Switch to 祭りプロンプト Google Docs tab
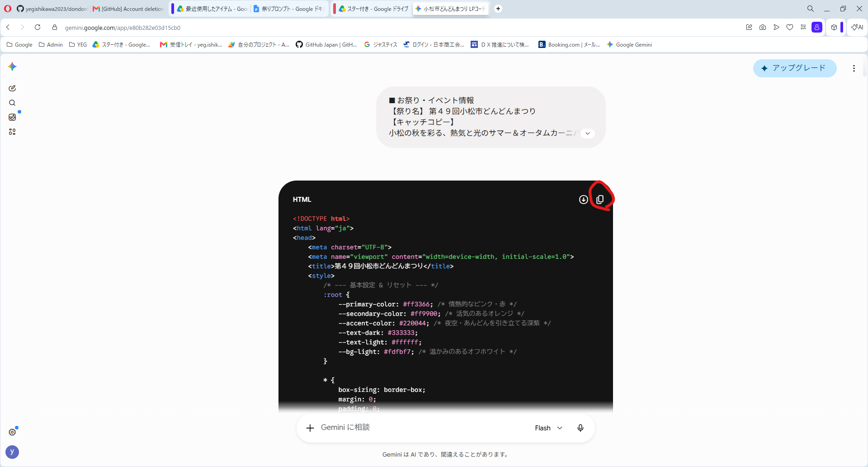This screenshot has width=868, height=467. [289, 9]
